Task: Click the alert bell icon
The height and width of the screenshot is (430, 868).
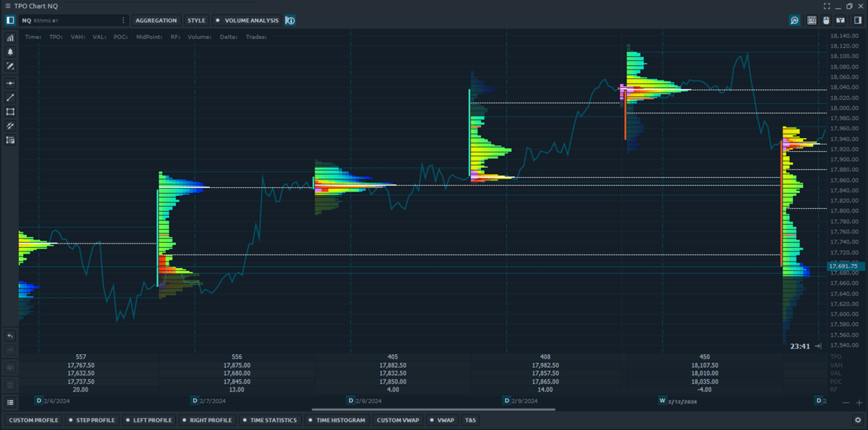Action: (10, 52)
